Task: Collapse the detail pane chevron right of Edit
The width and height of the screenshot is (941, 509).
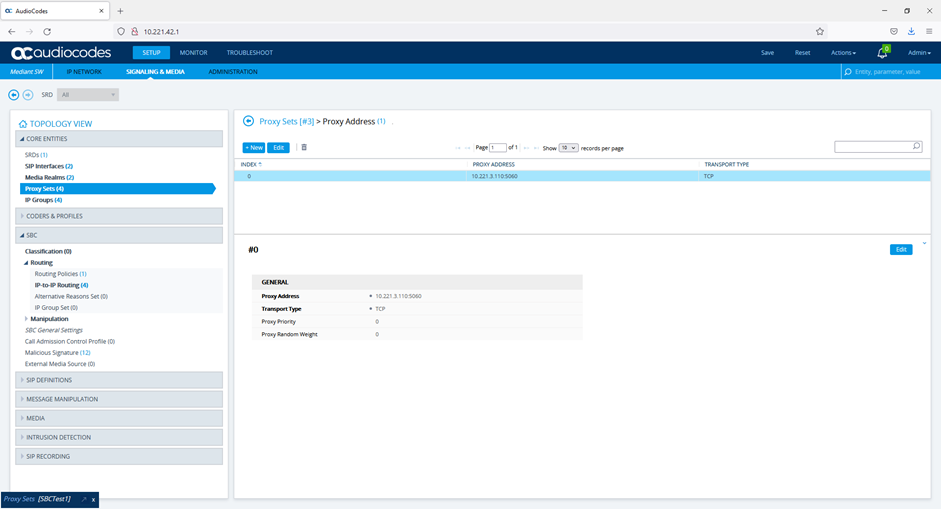Action: pos(924,243)
